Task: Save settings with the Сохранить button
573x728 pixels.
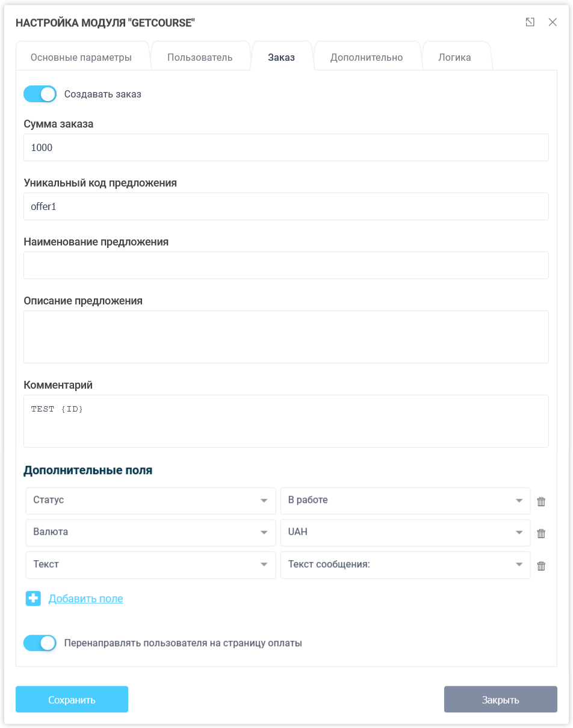Action: [x=72, y=699]
